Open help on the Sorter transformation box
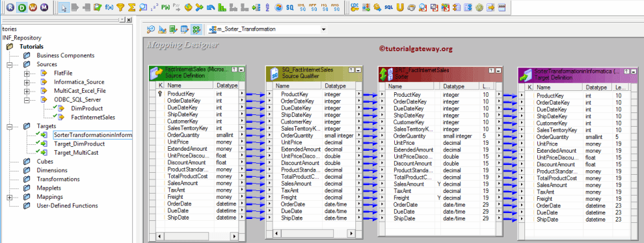Screen dimensions: 644x243 [491, 70]
